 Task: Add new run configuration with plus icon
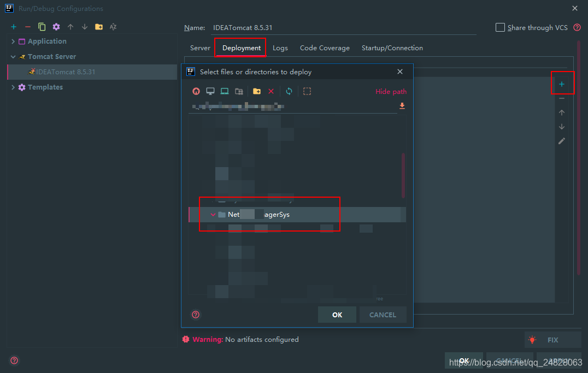(14, 27)
